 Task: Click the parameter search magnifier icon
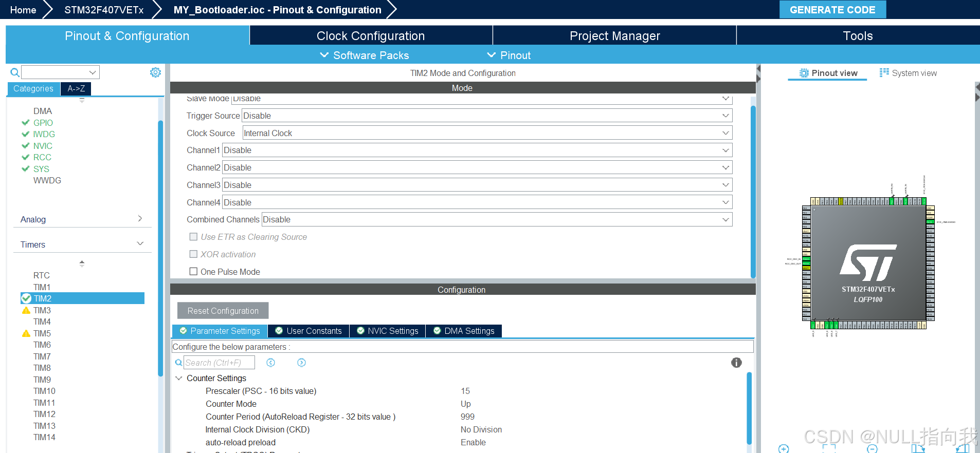178,363
